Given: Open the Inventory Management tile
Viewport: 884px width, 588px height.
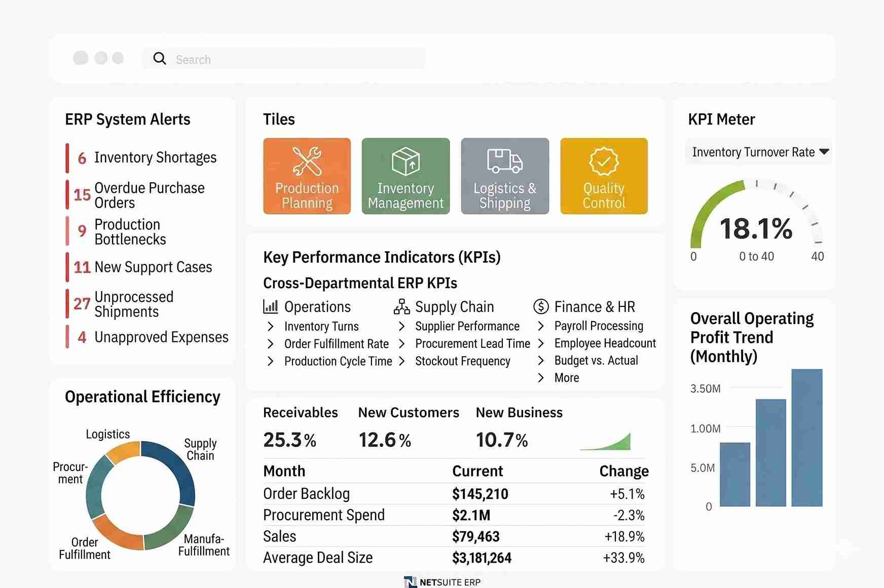Looking at the screenshot, I should (x=406, y=176).
